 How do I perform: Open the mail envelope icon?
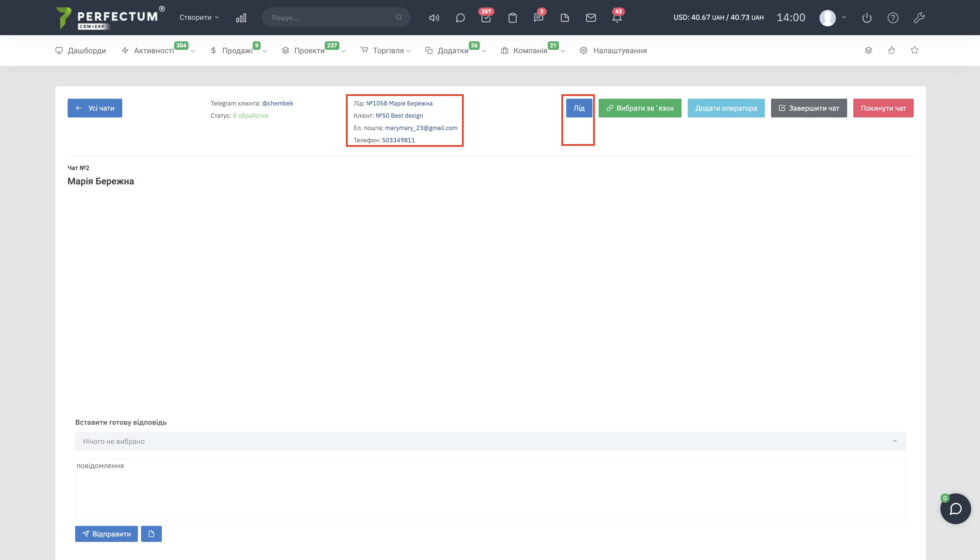591,18
